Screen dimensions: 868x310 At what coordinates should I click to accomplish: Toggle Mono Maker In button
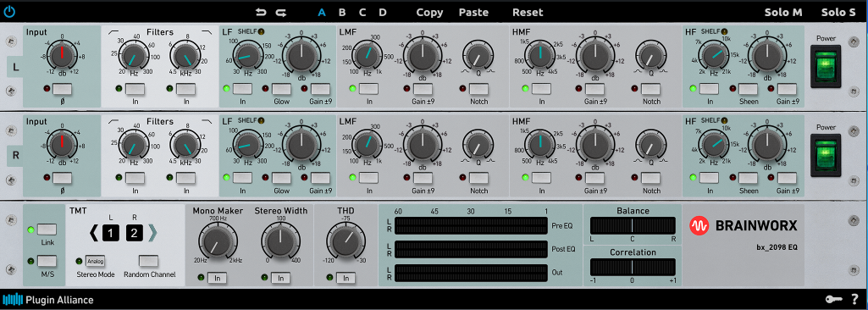[217, 278]
